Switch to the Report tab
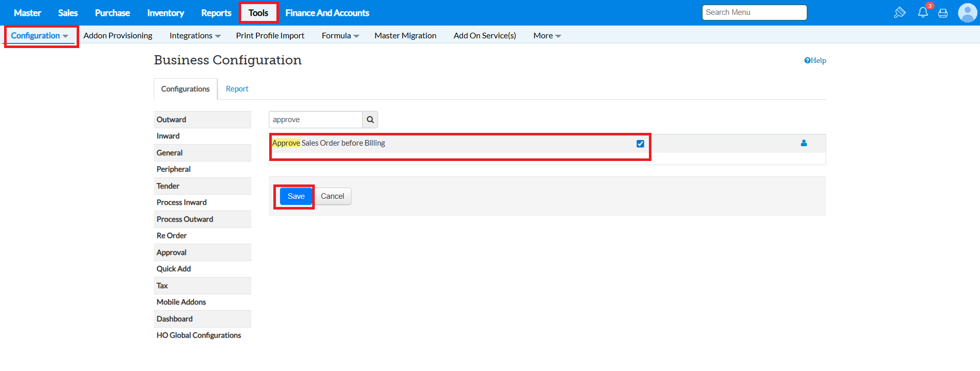The image size is (980, 371). click(237, 89)
